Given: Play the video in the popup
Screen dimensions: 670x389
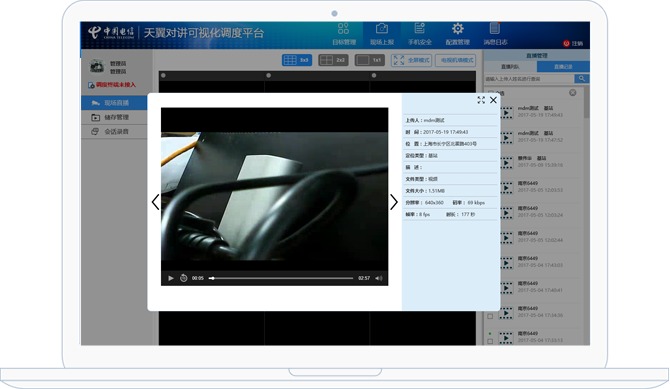Looking at the screenshot, I should [170, 278].
